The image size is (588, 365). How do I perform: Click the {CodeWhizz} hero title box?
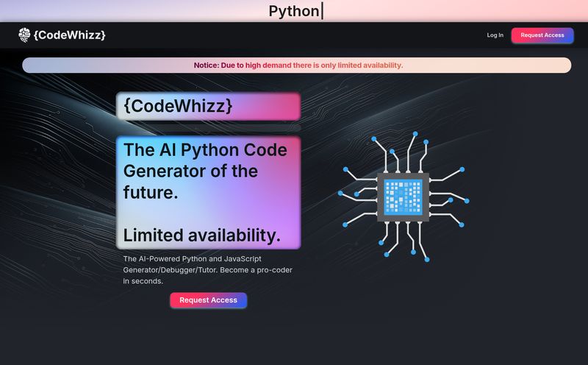[x=208, y=106]
